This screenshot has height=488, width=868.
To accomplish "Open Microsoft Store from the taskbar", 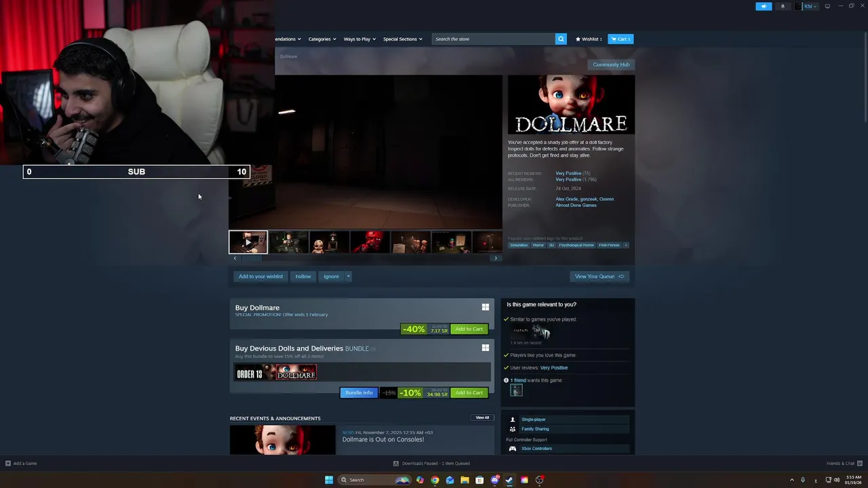I will coord(479,480).
